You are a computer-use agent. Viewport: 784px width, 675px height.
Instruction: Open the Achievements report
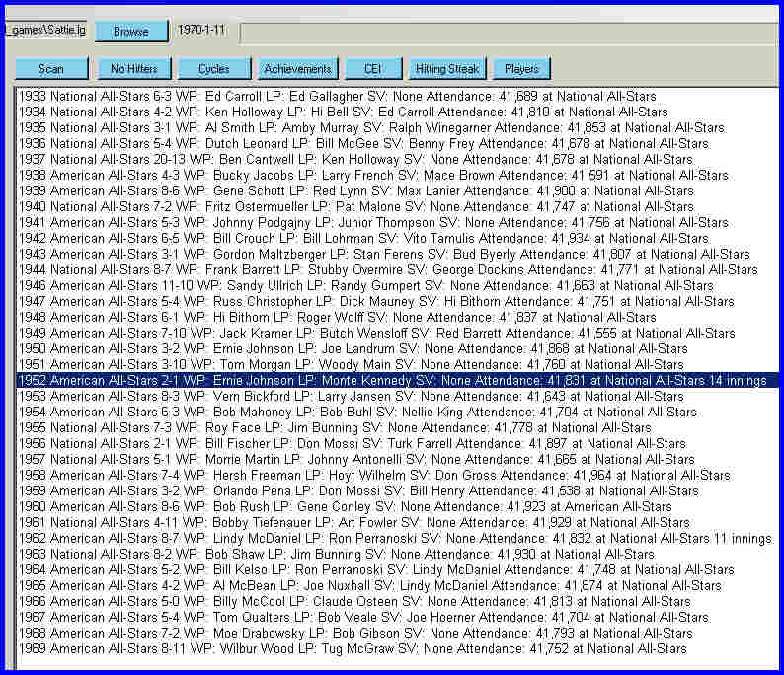coord(297,69)
